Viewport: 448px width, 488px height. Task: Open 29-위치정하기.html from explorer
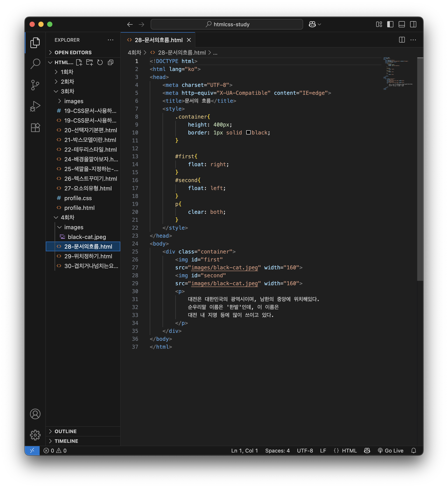pyautogui.click(x=88, y=256)
